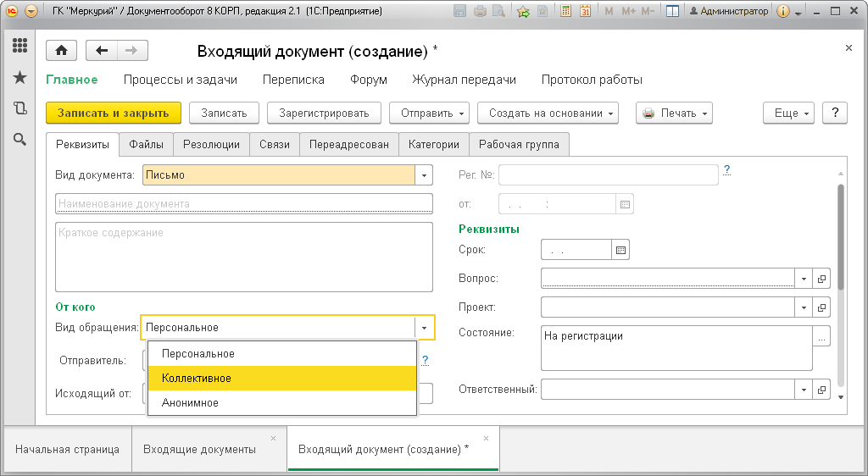Open the Печать dropdown button

click(x=674, y=113)
